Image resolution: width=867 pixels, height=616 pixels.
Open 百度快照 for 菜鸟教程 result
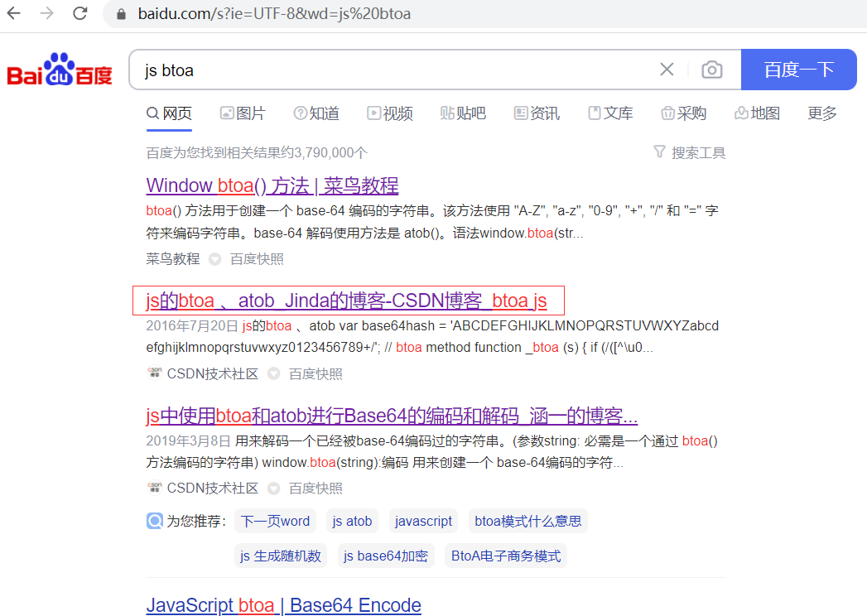257,259
